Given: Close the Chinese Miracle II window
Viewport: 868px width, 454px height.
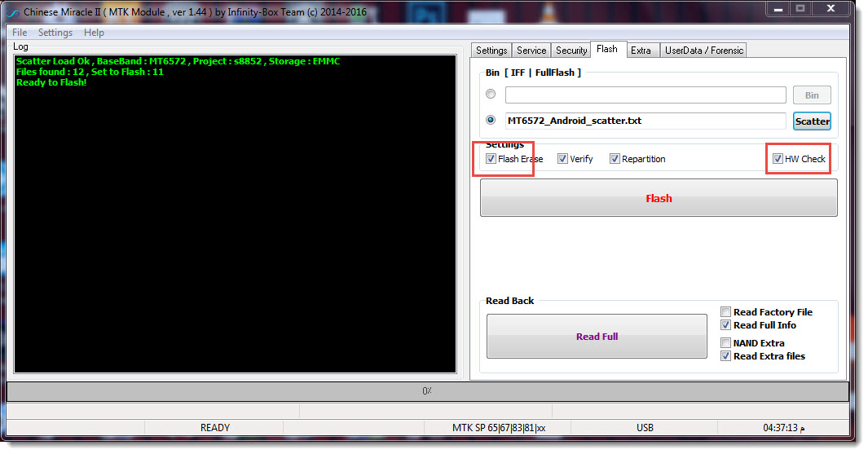Looking at the screenshot, I should [831, 9].
